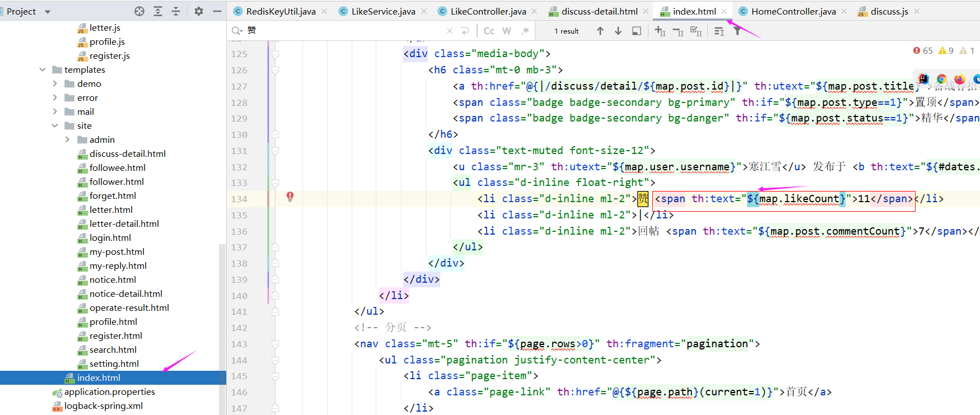Open login.html in project tree

[110, 237]
